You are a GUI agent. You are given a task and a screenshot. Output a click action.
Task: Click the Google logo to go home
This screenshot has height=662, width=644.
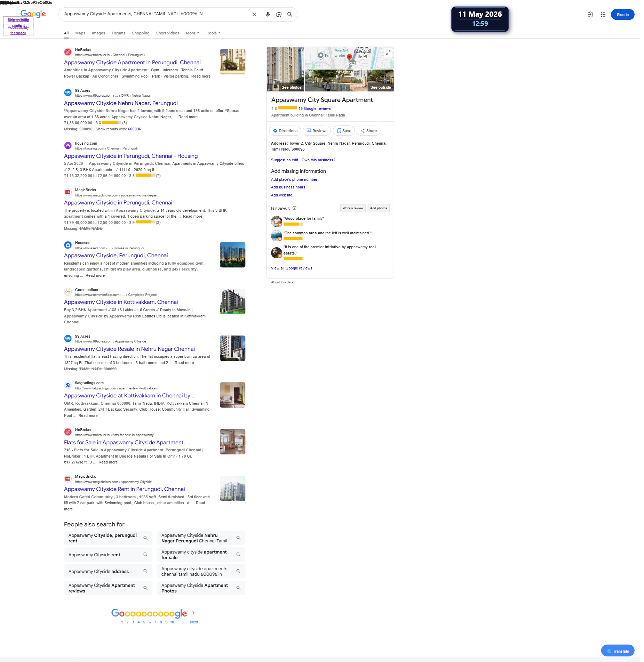(33, 14)
